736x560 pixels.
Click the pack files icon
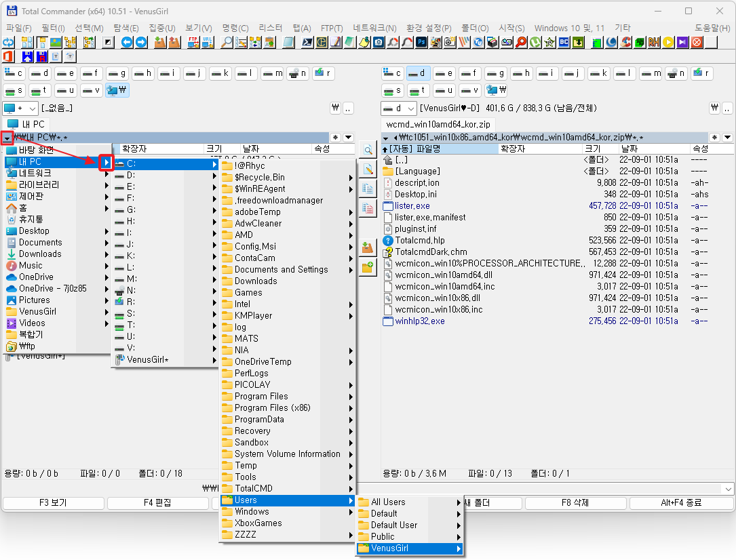[160, 42]
